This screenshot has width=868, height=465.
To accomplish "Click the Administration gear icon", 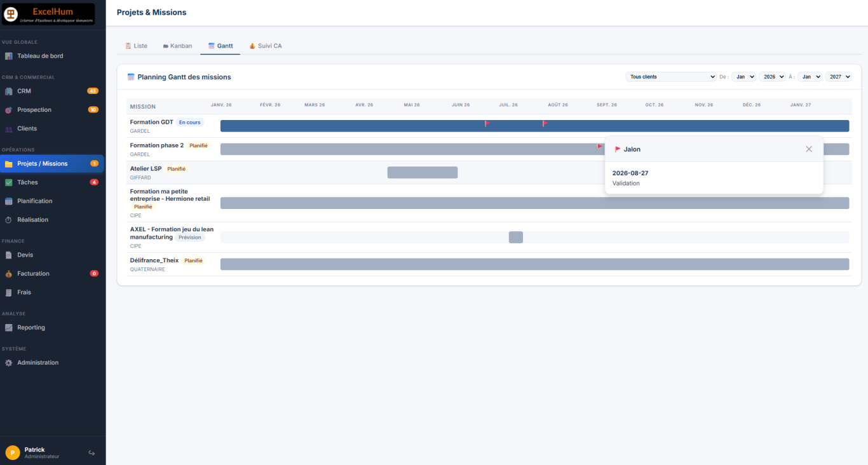I will click(x=8, y=363).
